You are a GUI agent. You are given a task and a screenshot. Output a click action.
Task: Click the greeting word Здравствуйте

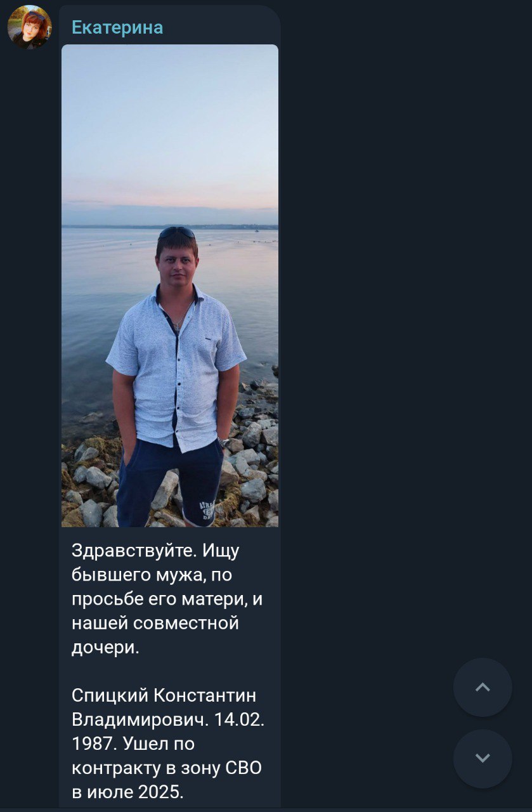click(x=134, y=551)
